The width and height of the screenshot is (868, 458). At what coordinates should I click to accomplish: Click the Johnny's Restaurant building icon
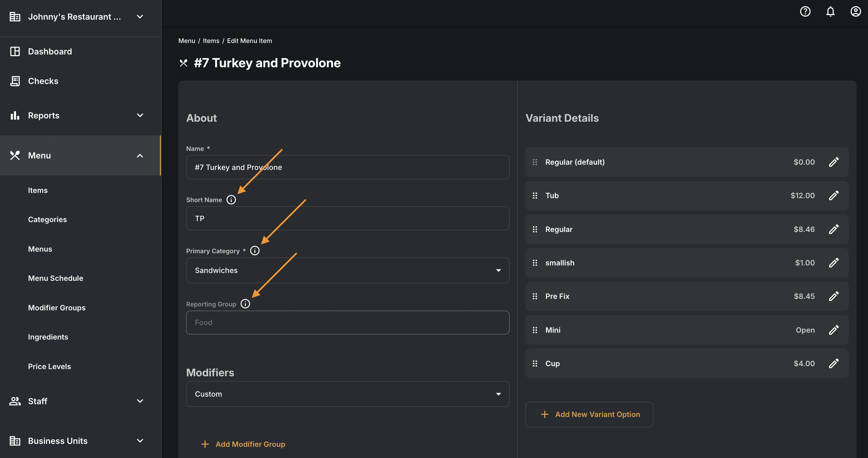15,16
